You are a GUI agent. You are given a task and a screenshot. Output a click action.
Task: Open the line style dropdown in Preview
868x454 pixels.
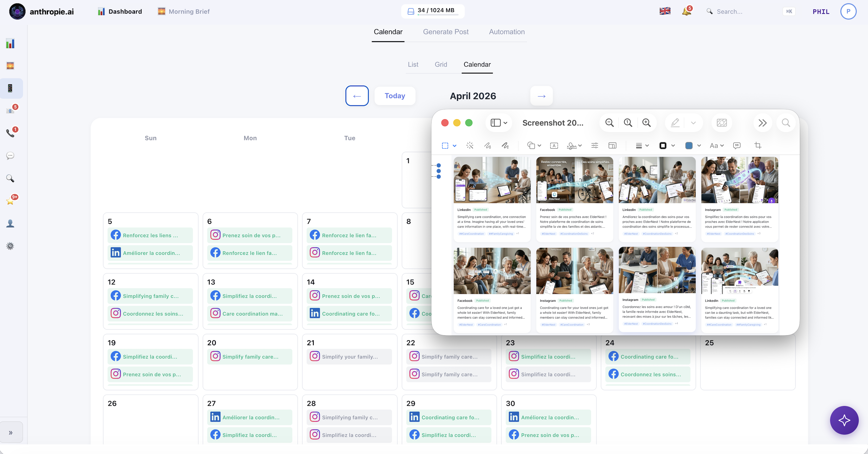pyautogui.click(x=642, y=146)
